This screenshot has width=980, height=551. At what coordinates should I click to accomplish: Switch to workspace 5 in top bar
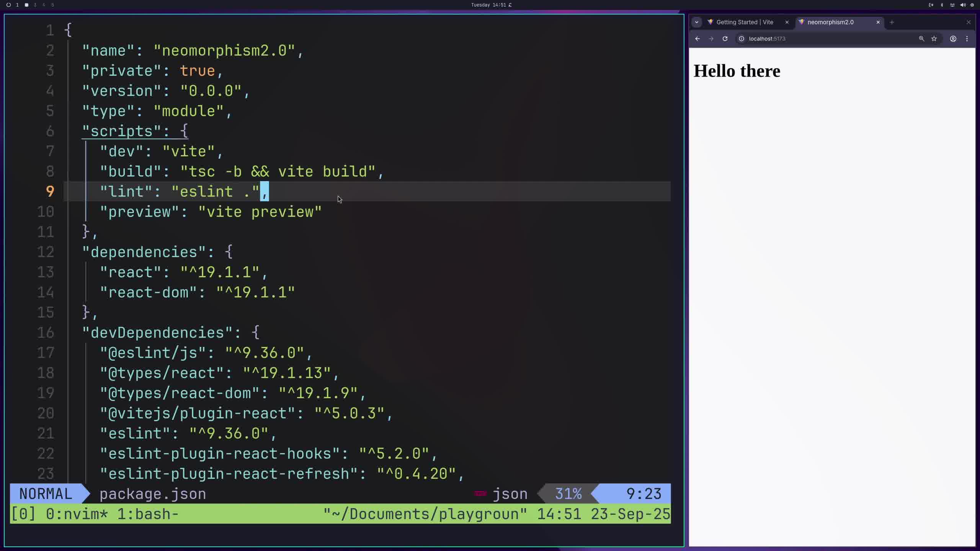(x=53, y=5)
